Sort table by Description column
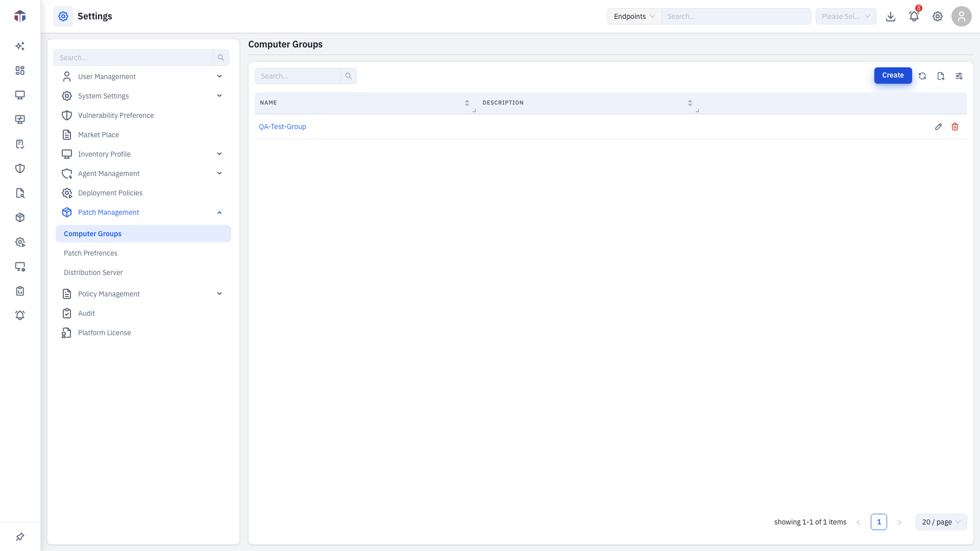 coord(690,103)
